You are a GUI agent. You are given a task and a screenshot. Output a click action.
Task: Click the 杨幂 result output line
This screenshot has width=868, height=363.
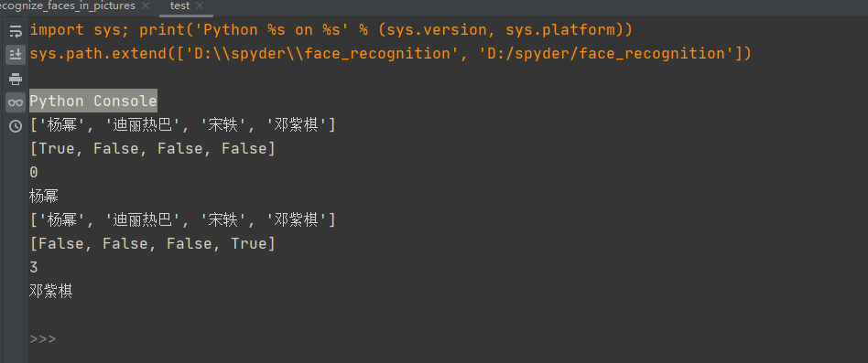click(x=44, y=197)
